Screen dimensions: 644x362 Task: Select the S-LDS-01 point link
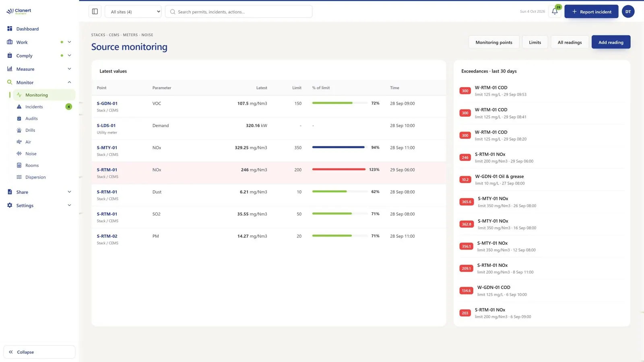click(106, 125)
